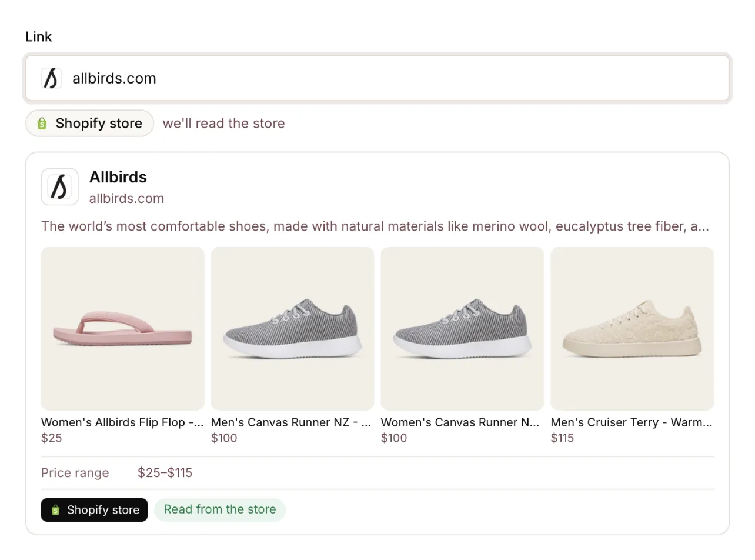Click the bold Allbirds store title
The width and height of the screenshot is (755, 560).
pos(118,177)
